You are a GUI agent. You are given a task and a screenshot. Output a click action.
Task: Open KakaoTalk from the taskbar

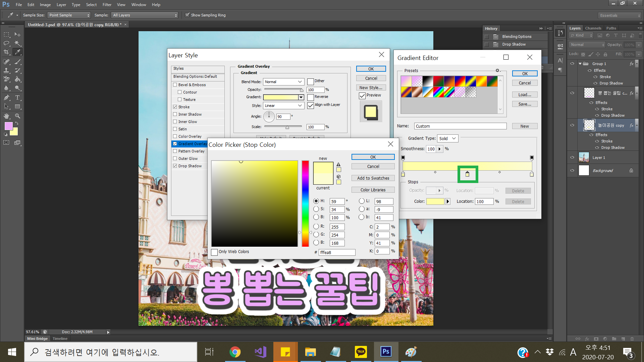[361, 352]
